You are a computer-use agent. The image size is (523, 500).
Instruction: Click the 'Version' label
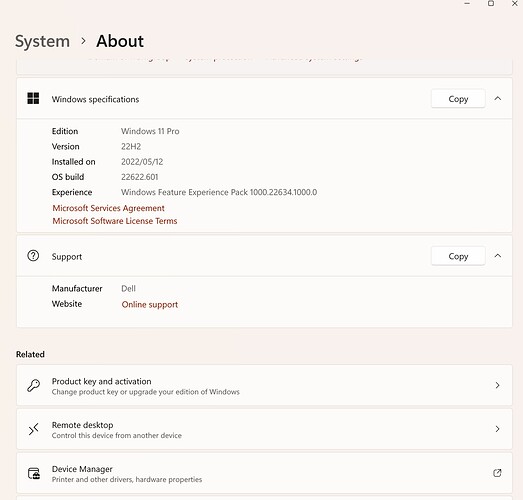click(x=65, y=146)
